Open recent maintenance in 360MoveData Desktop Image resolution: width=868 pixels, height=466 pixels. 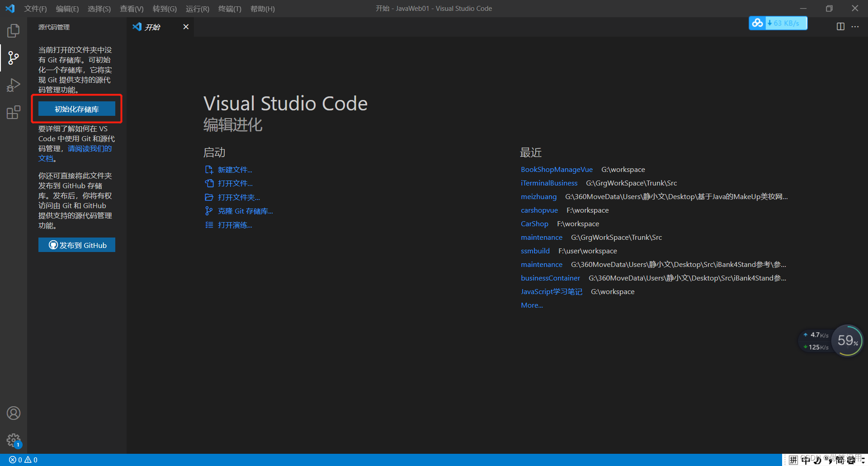(x=542, y=264)
